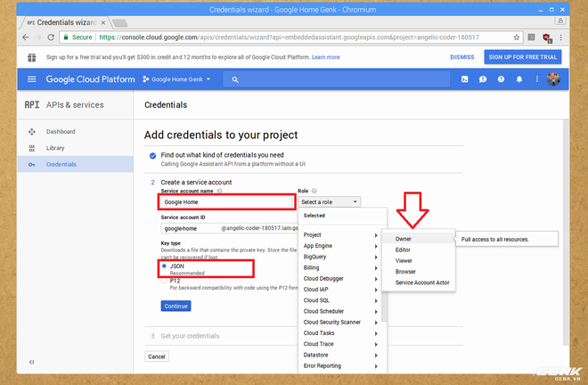Viewport: 588px width, 385px height.
Task: Choose the Owner role
Action: (x=419, y=239)
